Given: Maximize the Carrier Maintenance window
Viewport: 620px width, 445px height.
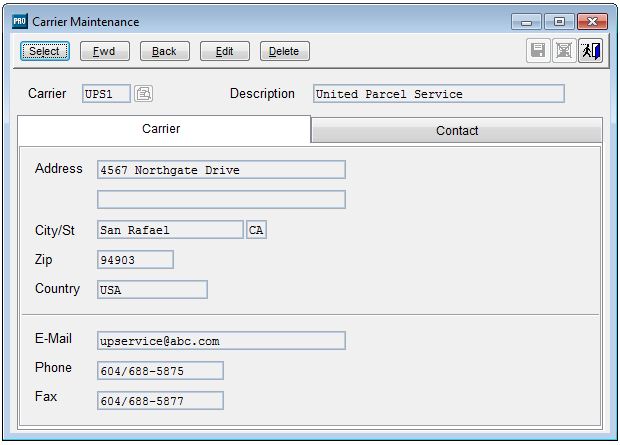Looking at the screenshot, I should pyautogui.click(x=559, y=22).
